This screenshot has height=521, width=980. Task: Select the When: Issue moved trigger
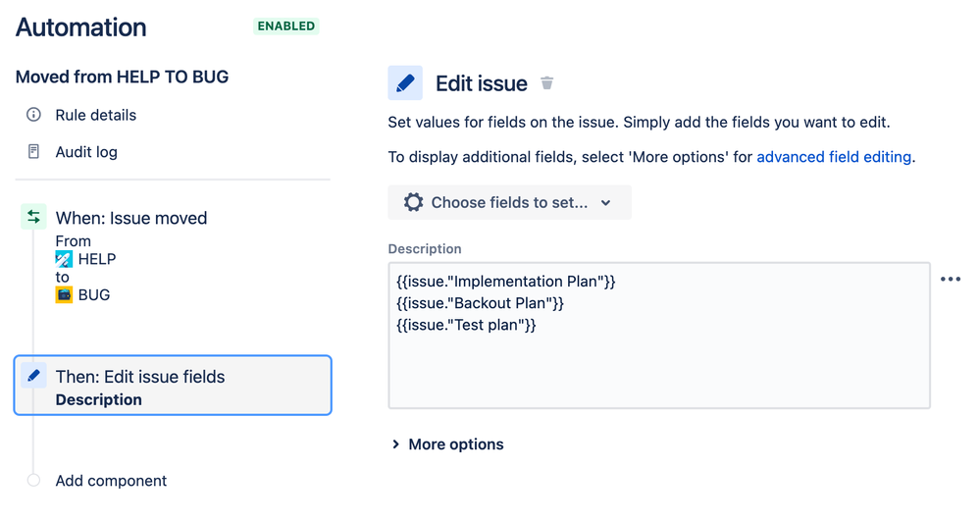(131, 218)
